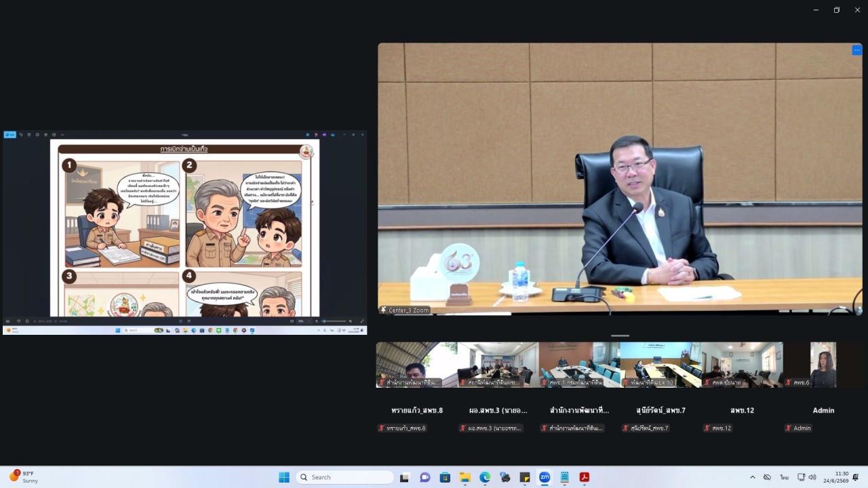Click the muted mic label of สพข.12

point(718,428)
